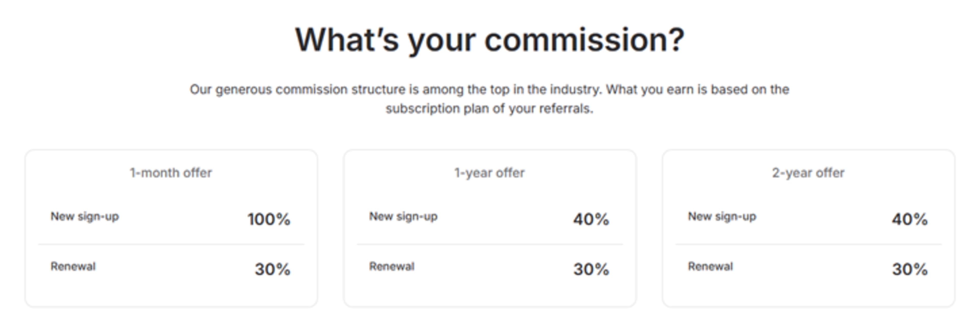This screenshot has height=325, width=980.
Task: Select the 1-month offer card title
Action: (171, 173)
